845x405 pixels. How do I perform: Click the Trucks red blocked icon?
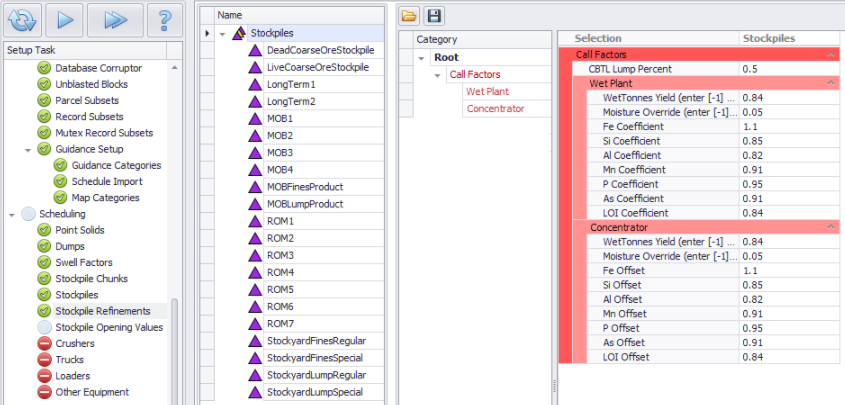coord(44,360)
